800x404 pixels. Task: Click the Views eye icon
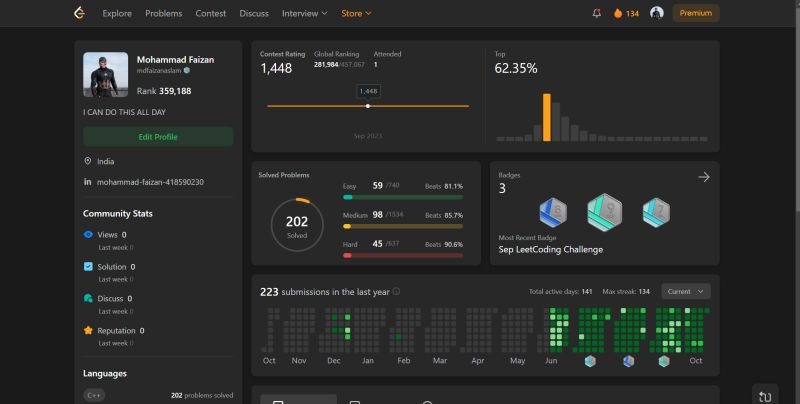pos(88,235)
